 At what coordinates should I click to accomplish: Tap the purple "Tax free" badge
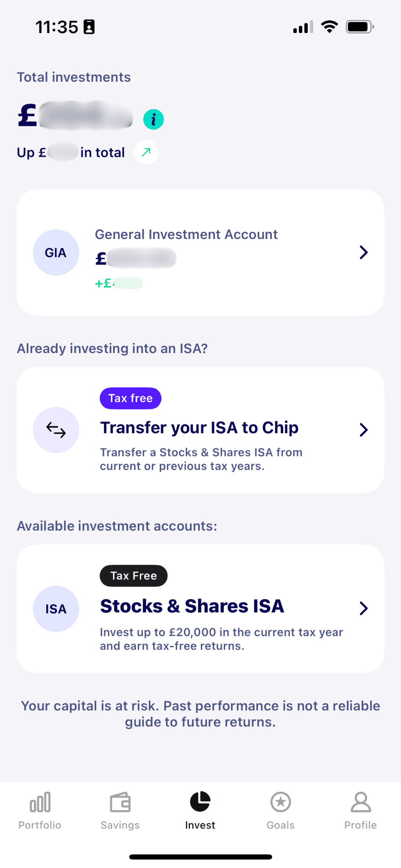(x=131, y=398)
